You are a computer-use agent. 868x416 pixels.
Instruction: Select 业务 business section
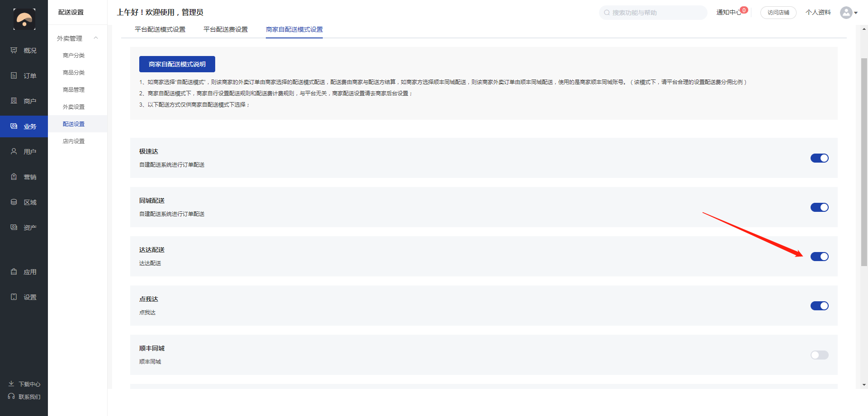(x=24, y=126)
